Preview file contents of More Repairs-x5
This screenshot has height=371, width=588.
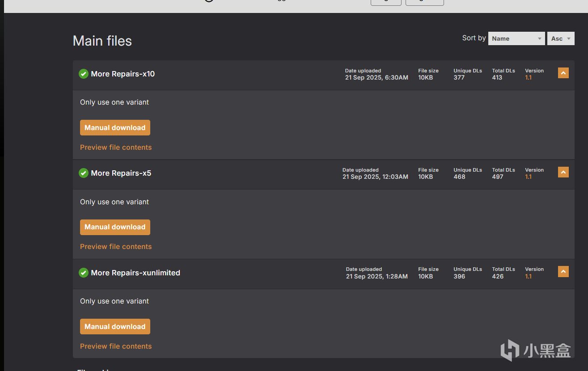point(116,247)
